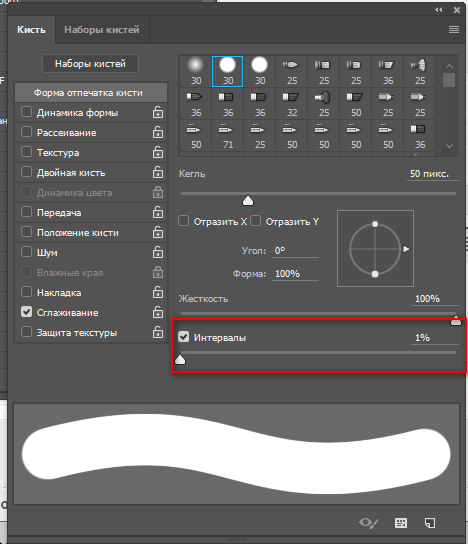Create new brush with page icon
The height and width of the screenshot is (544, 468).
point(430,523)
